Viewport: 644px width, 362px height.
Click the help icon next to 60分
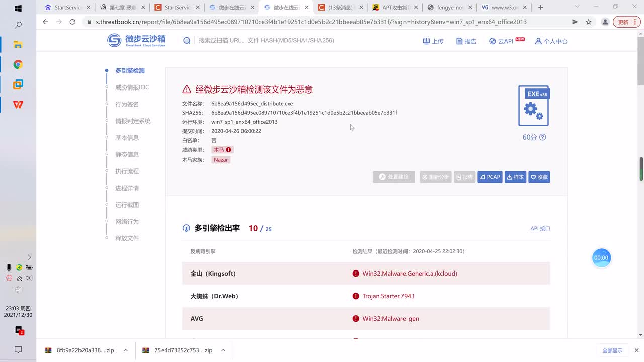tap(542, 137)
